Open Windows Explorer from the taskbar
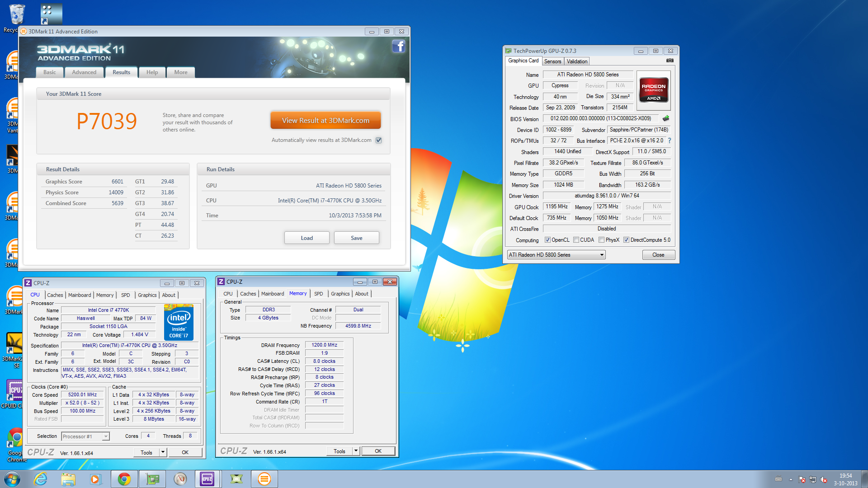Screen dimensions: 868x488 click(x=68, y=479)
